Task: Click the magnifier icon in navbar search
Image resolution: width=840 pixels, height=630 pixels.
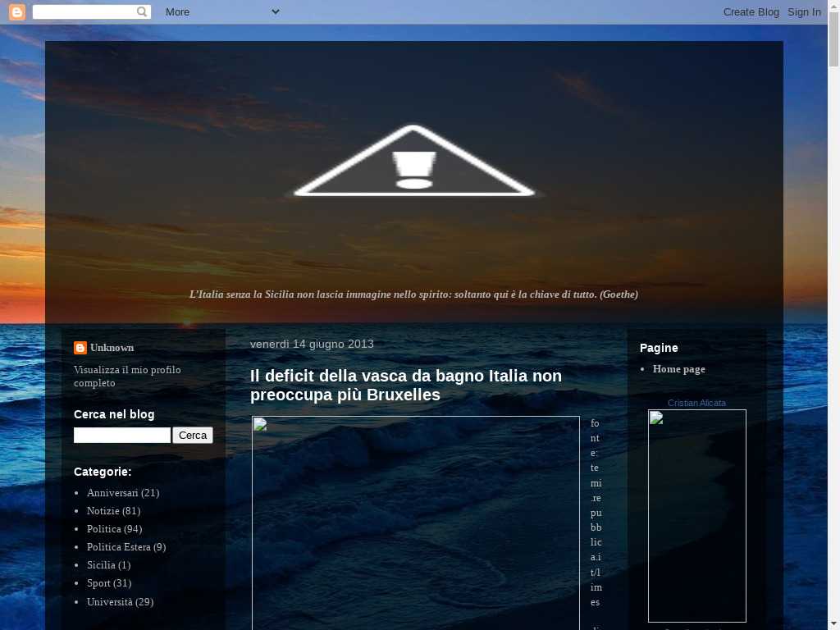Action: pyautogui.click(x=143, y=11)
